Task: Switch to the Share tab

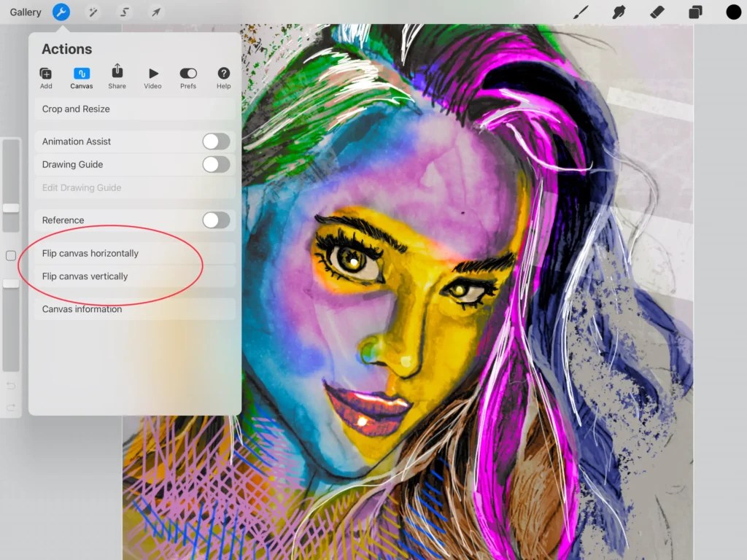Action: [117, 76]
